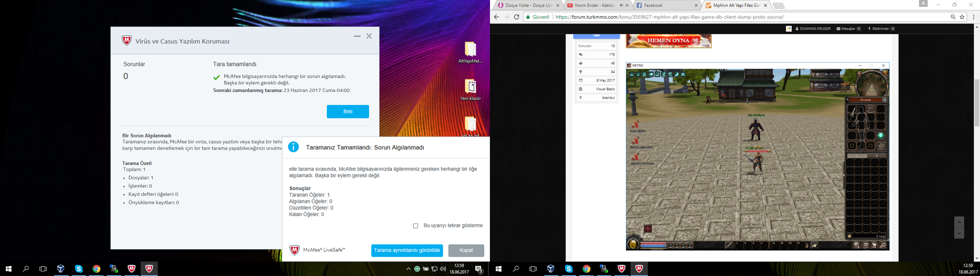980x276 pixels.
Task: Mute the Norm Ender tab via its speaker icon
Action: click(x=621, y=5)
